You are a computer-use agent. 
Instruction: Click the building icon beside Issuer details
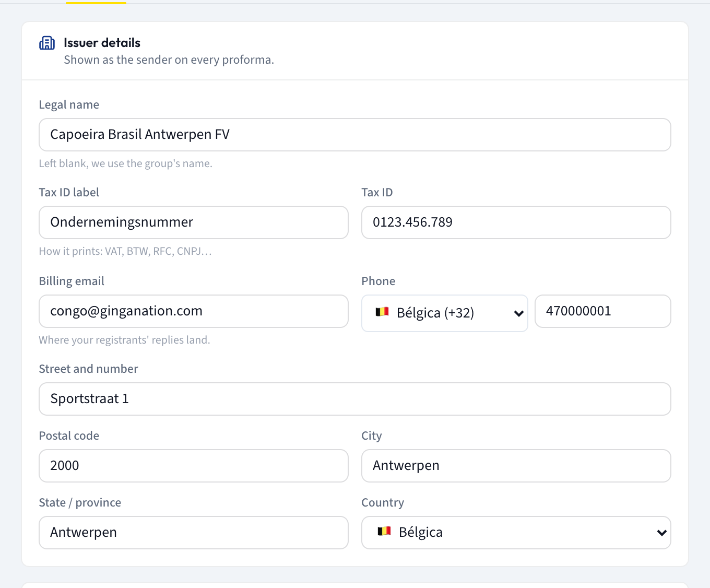coord(47,43)
